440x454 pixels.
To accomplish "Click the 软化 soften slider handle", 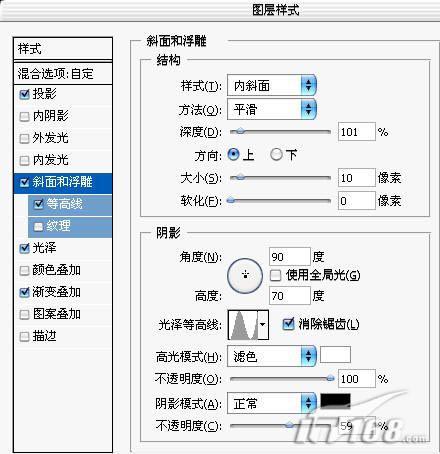I will tap(231, 201).
